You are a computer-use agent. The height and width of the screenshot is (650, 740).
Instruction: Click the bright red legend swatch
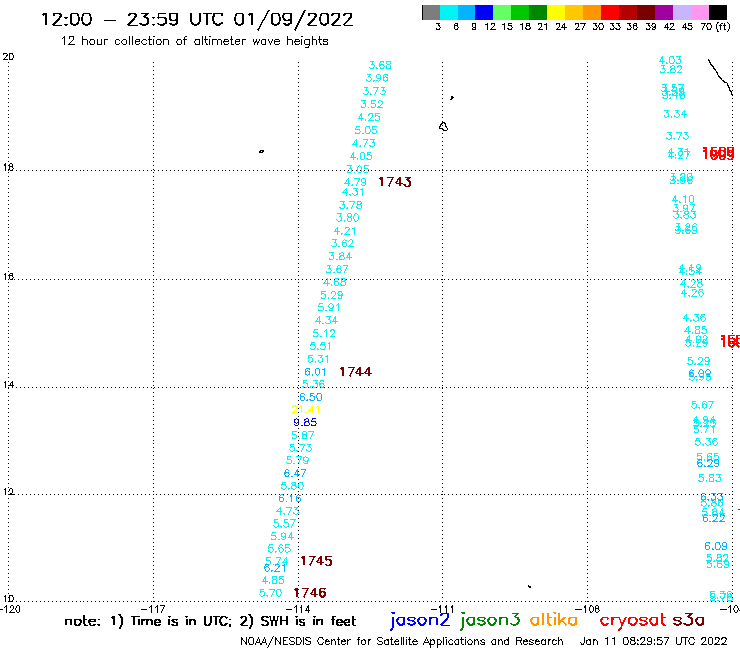tap(610, 12)
